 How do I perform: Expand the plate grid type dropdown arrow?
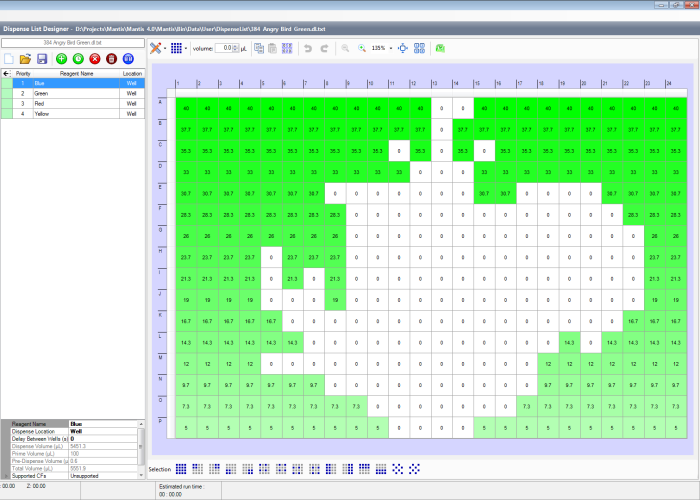[186, 48]
